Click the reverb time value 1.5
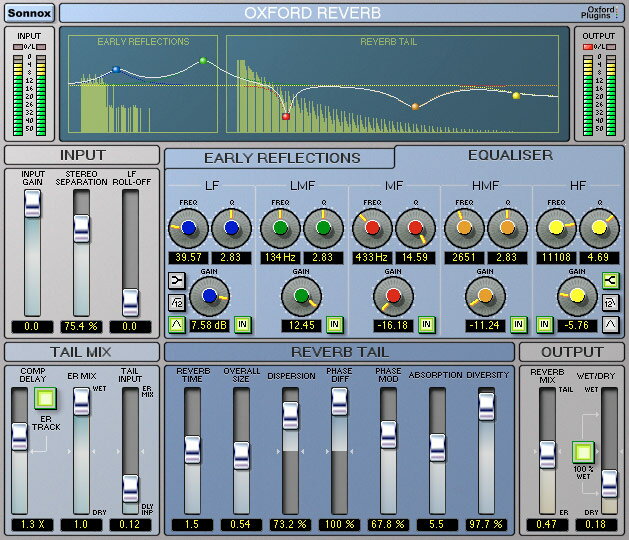The height and width of the screenshot is (540, 629). (192, 524)
